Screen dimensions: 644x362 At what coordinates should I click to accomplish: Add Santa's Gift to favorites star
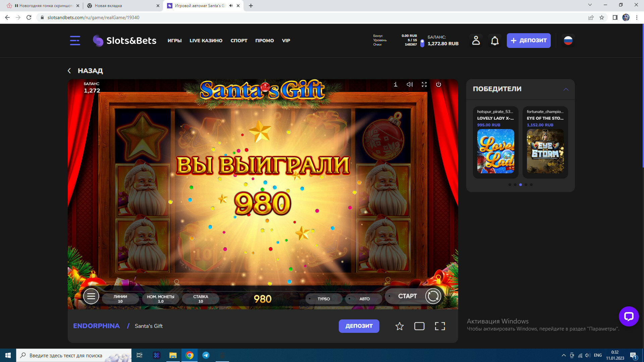(399, 326)
